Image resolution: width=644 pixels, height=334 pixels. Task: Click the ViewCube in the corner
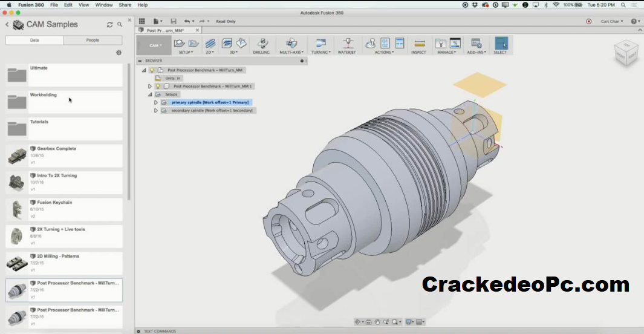pyautogui.click(x=625, y=53)
